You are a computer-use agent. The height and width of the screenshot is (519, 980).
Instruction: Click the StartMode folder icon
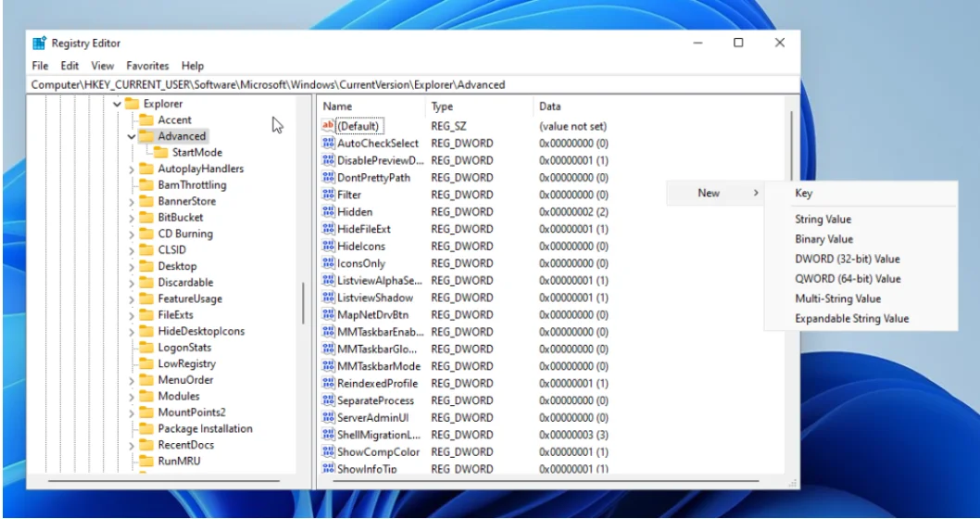(x=160, y=153)
